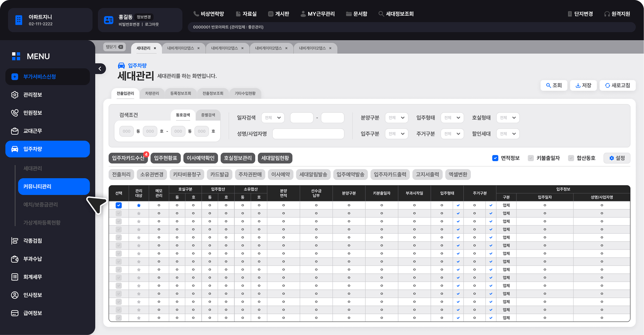Open the 주거구분 filter dropdown

click(452, 134)
